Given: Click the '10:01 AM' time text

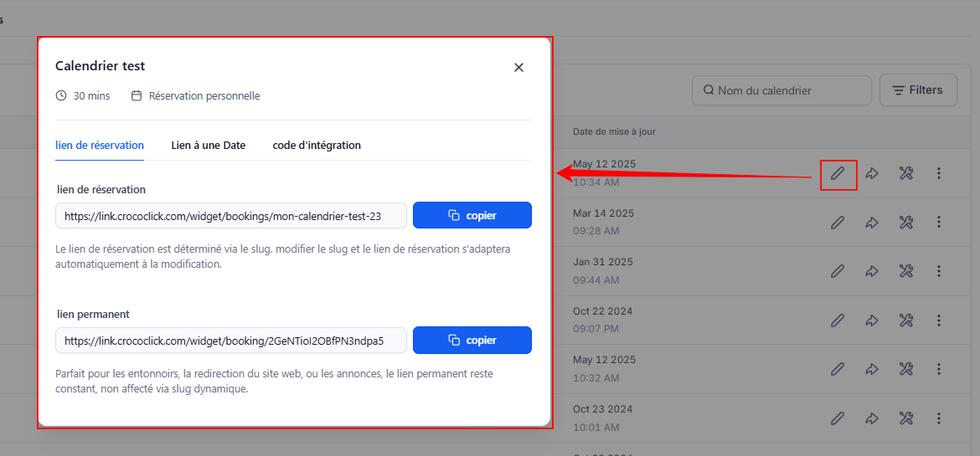Looking at the screenshot, I should coord(596,428).
